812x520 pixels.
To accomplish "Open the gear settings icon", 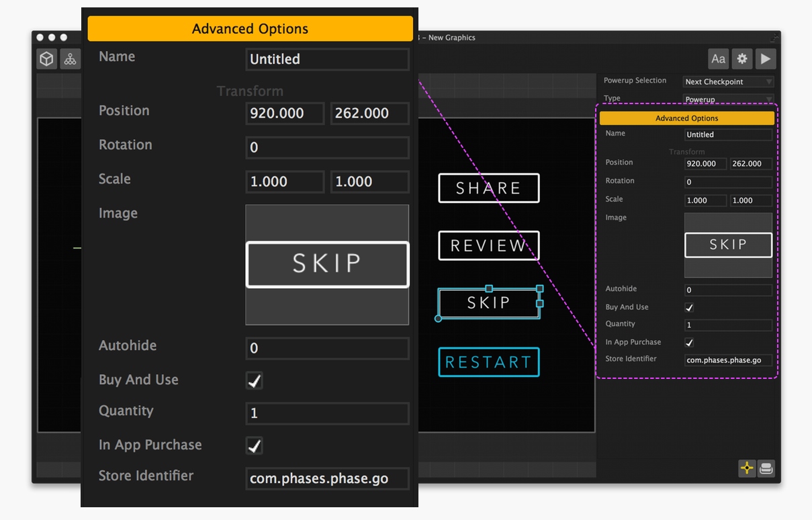I will (741, 59).
